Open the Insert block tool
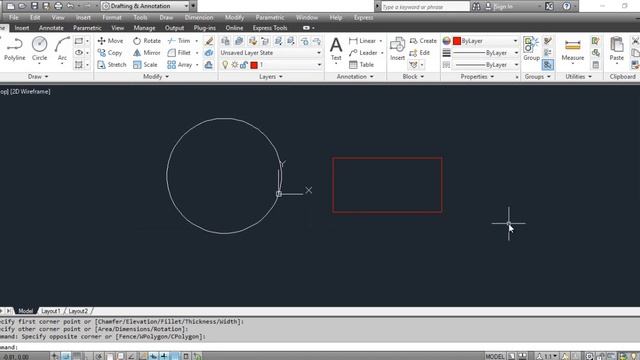Viewport: 640px width, 360px height. tap(397, 49)
